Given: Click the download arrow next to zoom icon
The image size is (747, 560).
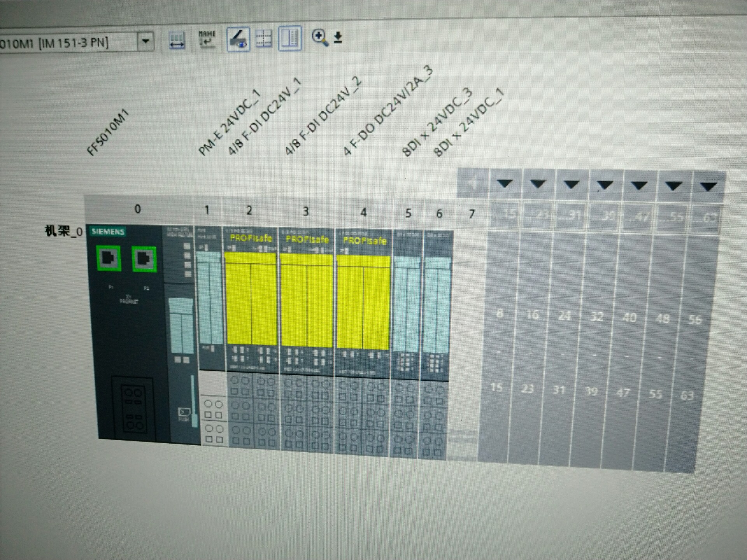Looking at the screenshot, I should tap(338, 37).
